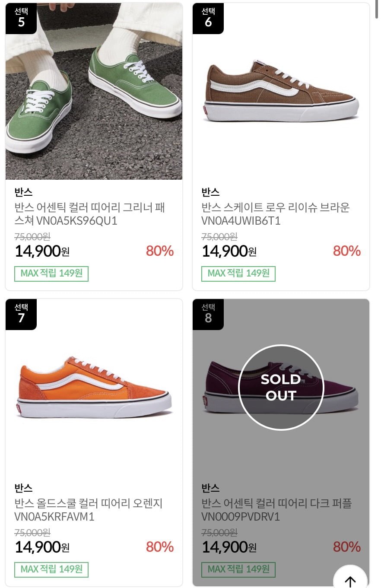Open brown Vans Skate Low image

point(281,92)
